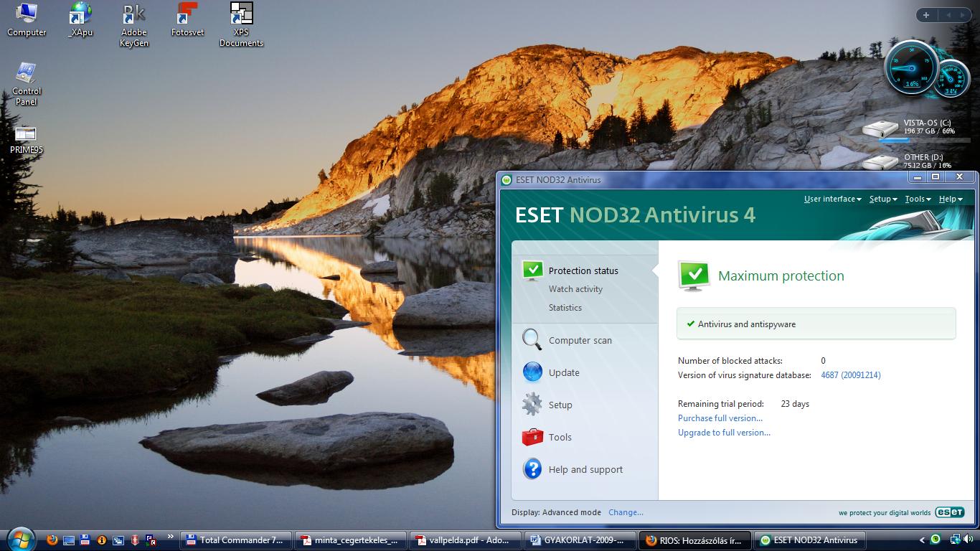Click the red shield quick launch icon
980x551 pixels.
[x=134, y=540]
